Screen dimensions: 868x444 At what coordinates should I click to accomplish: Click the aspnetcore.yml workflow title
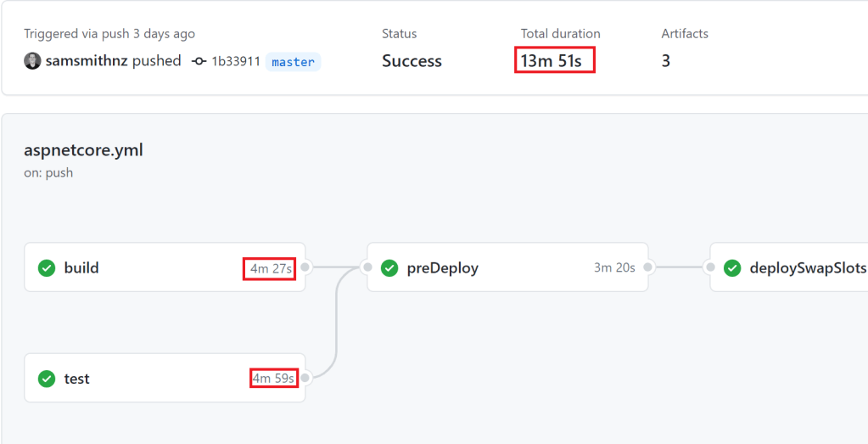click(x=83, y=150)
